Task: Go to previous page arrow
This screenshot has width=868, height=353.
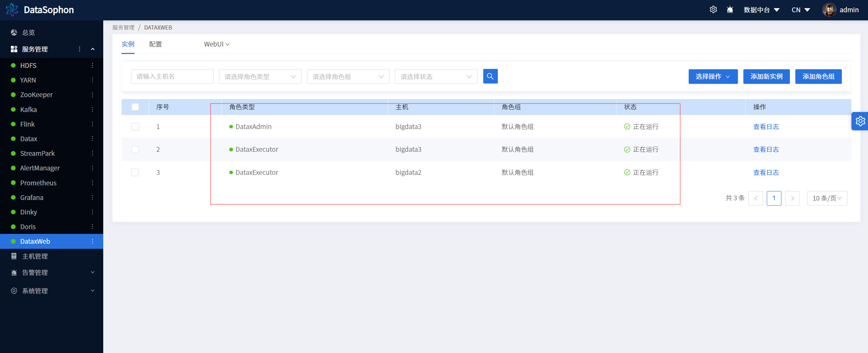Action: [x=756, y=198]
